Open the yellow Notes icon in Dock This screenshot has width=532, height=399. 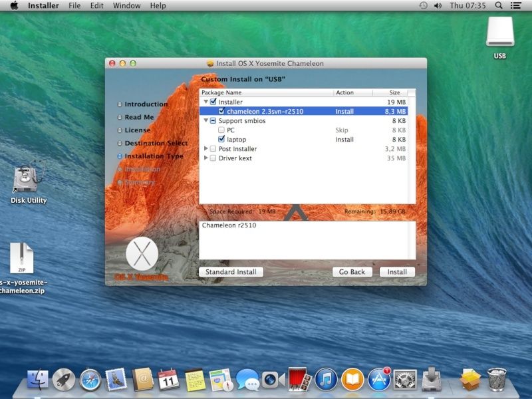[195, 379]
